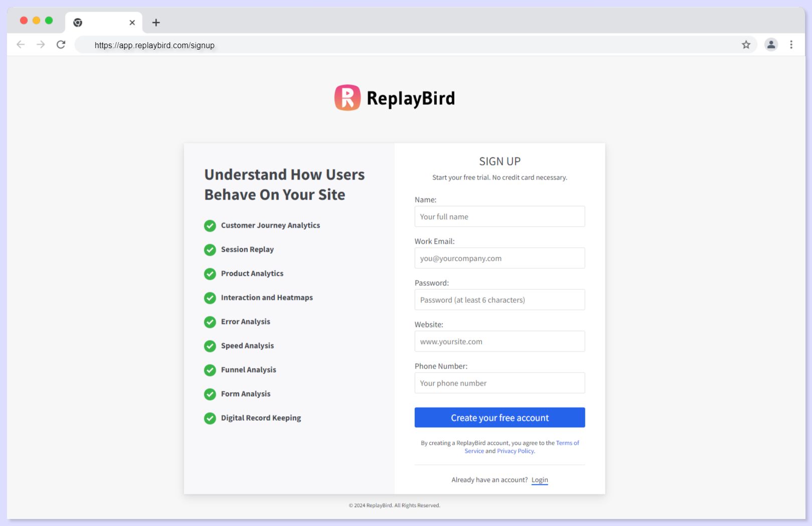Click the 'Form Analysis' text

[246, 394]
